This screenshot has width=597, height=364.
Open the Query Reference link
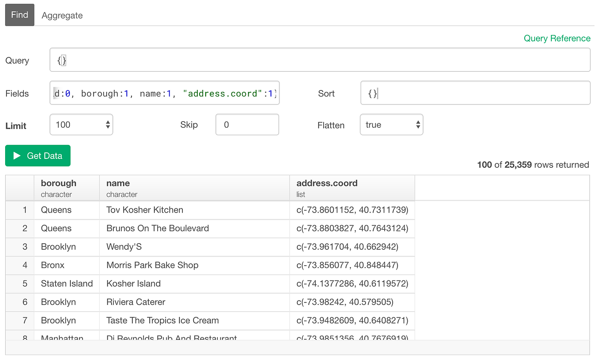pyautogui.click(x=557, y=38)
